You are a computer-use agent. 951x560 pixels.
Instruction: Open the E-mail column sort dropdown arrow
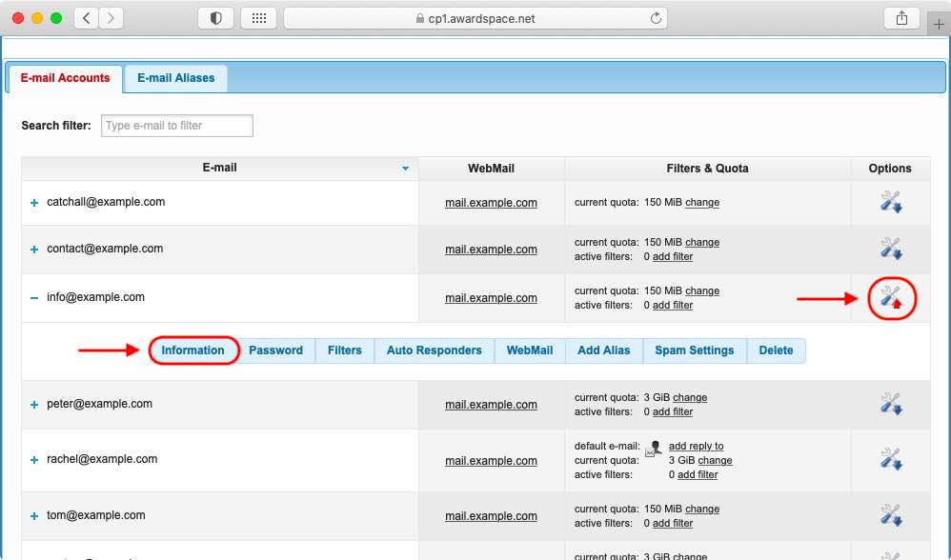405,168
